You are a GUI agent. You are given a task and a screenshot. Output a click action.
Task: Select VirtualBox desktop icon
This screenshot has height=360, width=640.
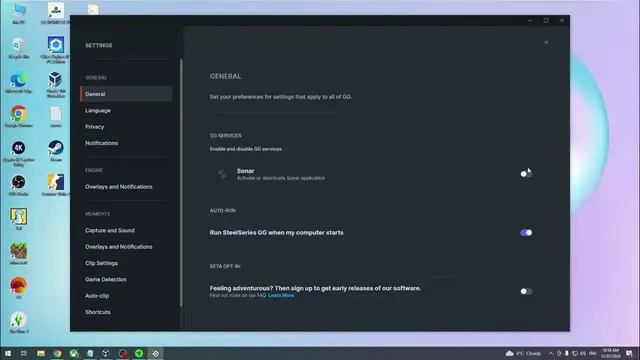pyautogui.click(x=56, y=85)
